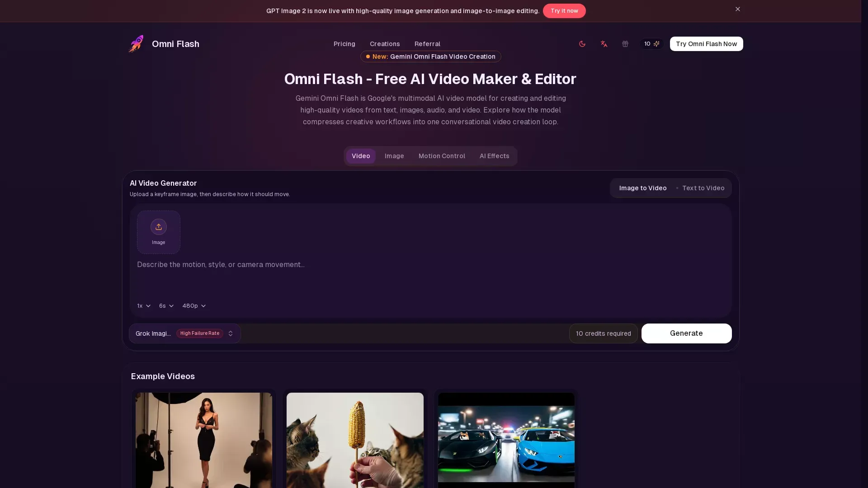Expand the 1x count dropdown
This screenshot has width=868, height=488.
(x=144, y=306)
